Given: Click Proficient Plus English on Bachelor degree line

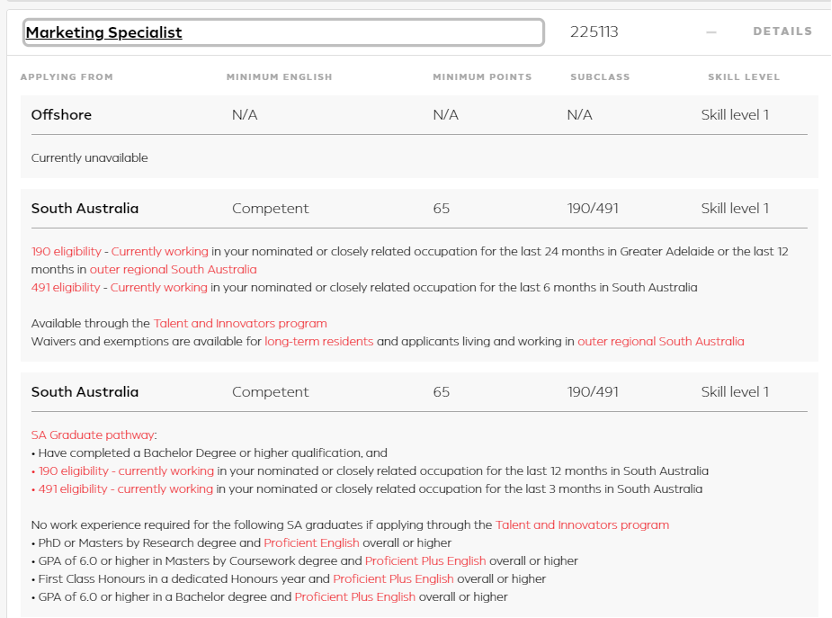Looking at the screenshot, I should tap(355, 597).
